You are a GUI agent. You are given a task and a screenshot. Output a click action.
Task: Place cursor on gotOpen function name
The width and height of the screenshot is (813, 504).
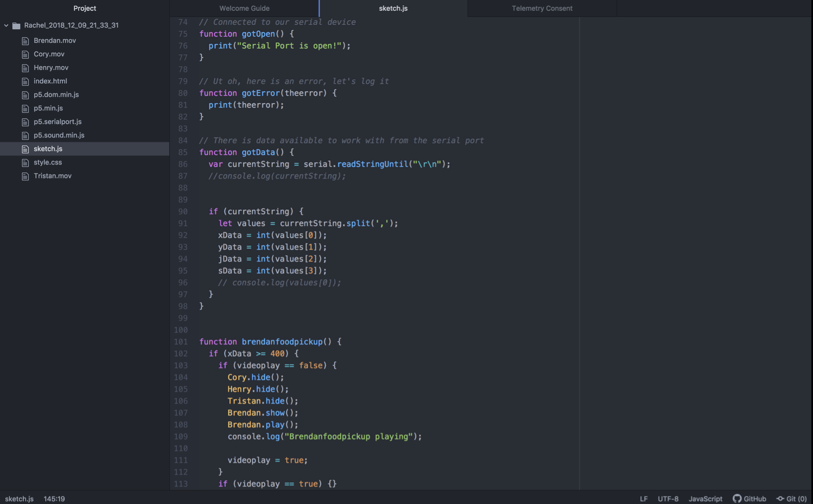coord(258,33)
